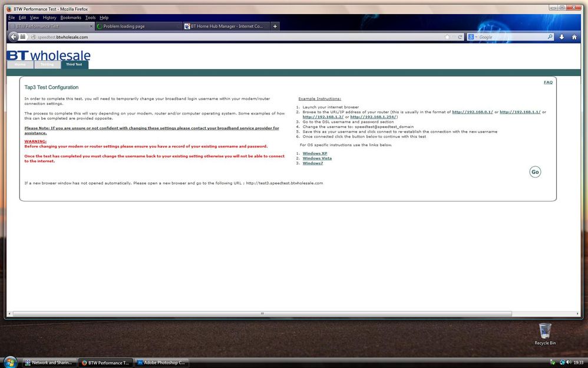The image size is (588, 368).
Task: Open the Home page tab
Action: (x=20, y=65)
